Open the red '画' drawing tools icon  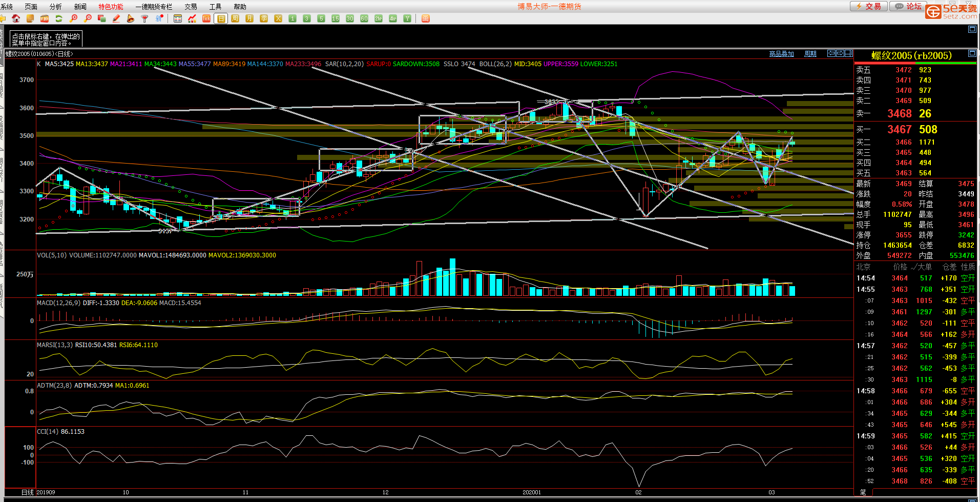(x=425, y=18)
